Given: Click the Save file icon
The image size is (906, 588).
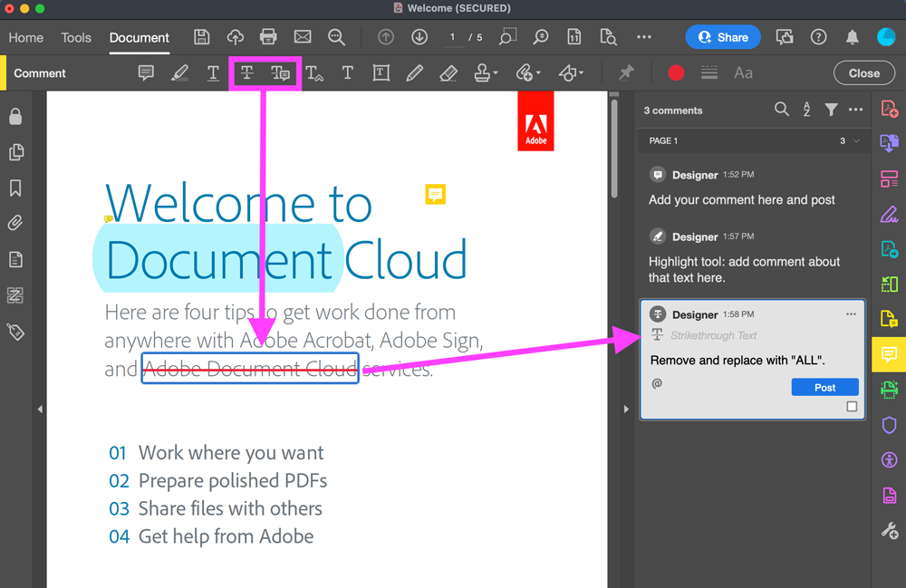Looking at the screenshot, I should coord(202,37).
